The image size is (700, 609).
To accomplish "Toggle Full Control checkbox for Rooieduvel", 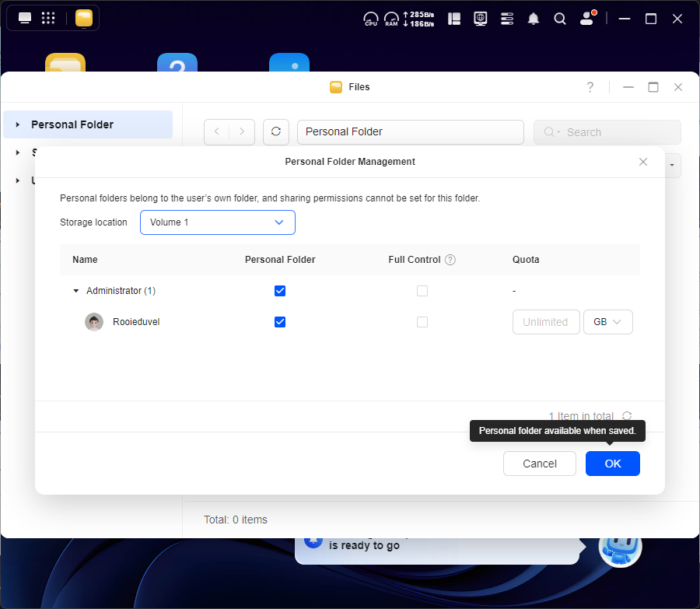I will (x=422, y=322).
